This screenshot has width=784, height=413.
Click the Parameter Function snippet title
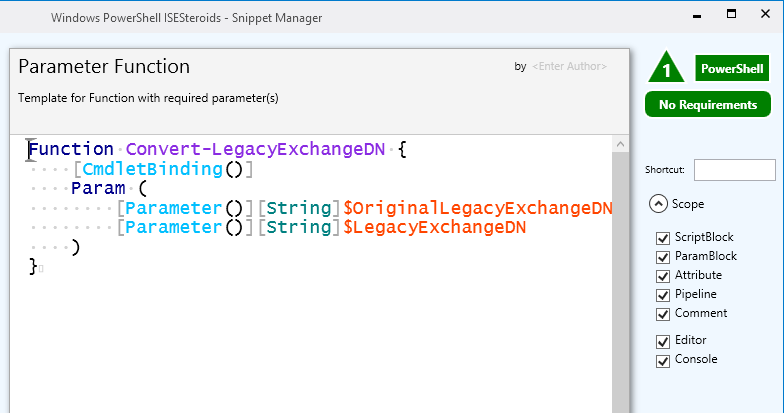(x=104, y=66)
